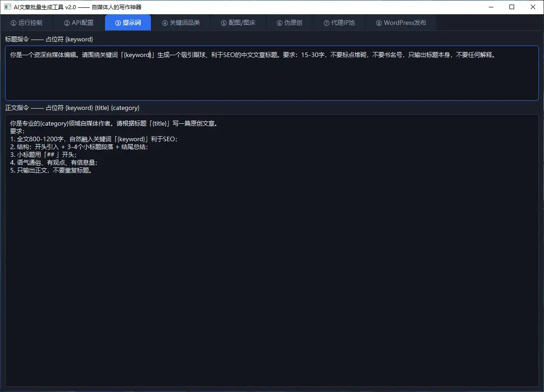Click the line '1. 全文800-1200字' in body prompt

tap(94, 139)
